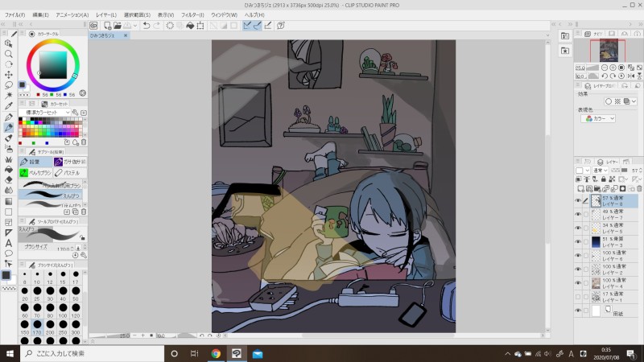Select the Pen tool in the toolbox
The height and width of the screenshot is (362, 644).
(x=8, y=117)
